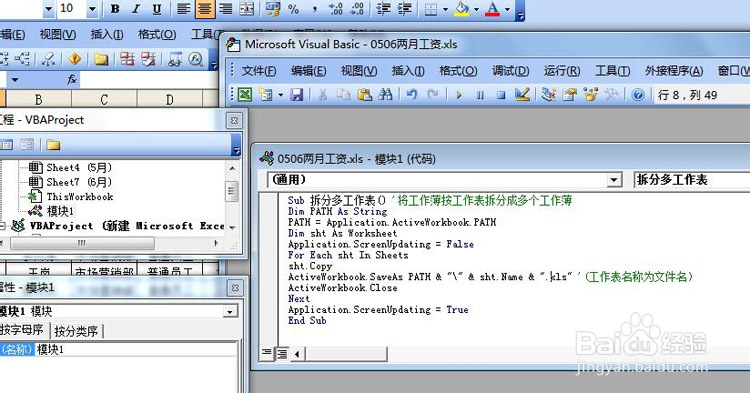Click the Reset stop icon
This screenshot has height=393, width=750.
[x=501, y=95]
